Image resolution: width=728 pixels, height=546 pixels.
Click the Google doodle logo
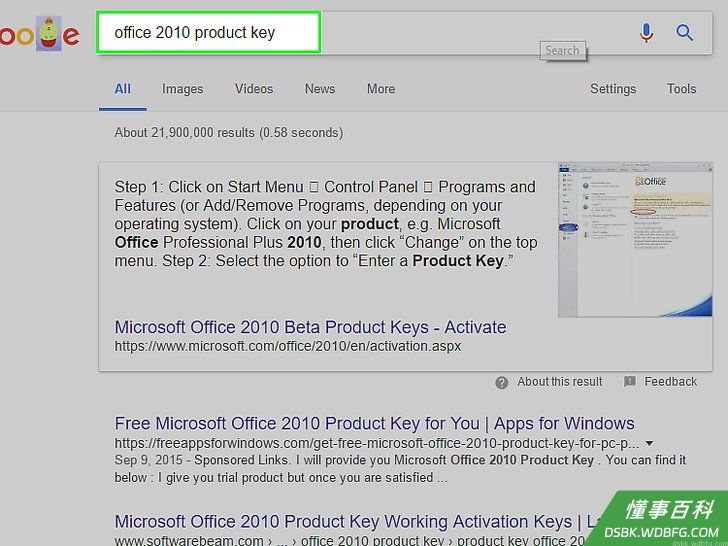(39, 33)
